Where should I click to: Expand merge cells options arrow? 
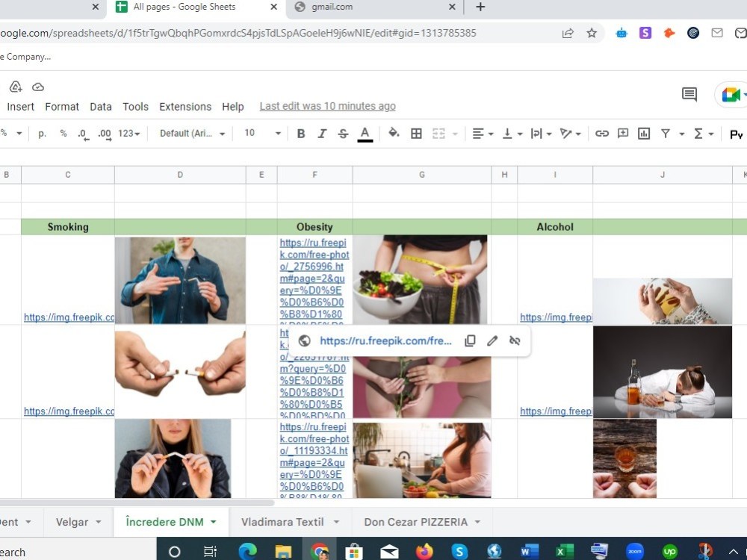(455, 134)
